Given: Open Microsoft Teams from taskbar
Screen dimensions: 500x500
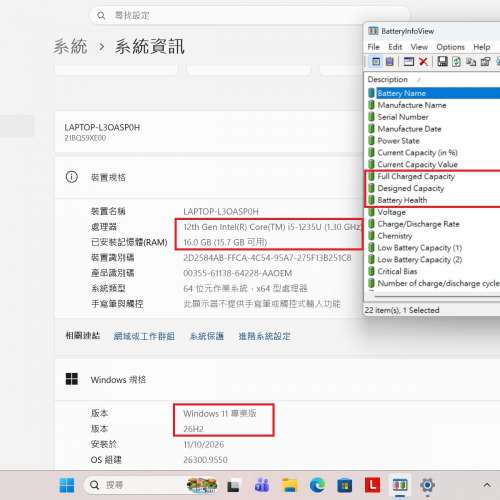Looking at the screenshot, I should point(262,485).
